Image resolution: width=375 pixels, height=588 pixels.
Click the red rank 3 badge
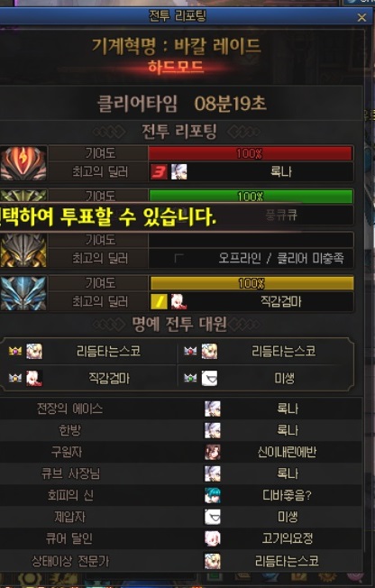(159, 171)
